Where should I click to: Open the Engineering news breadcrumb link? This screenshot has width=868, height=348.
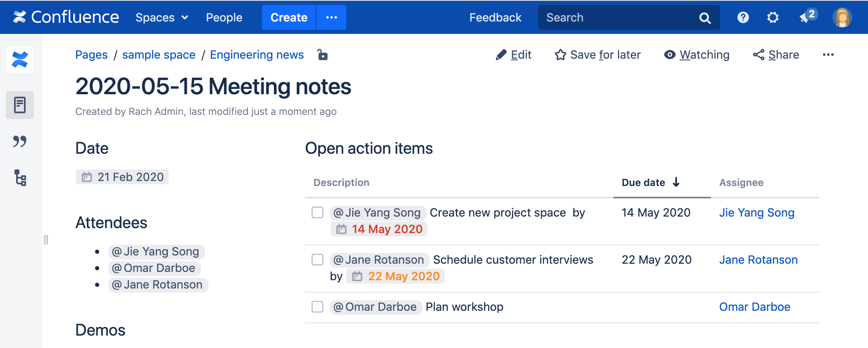point(257,55)
